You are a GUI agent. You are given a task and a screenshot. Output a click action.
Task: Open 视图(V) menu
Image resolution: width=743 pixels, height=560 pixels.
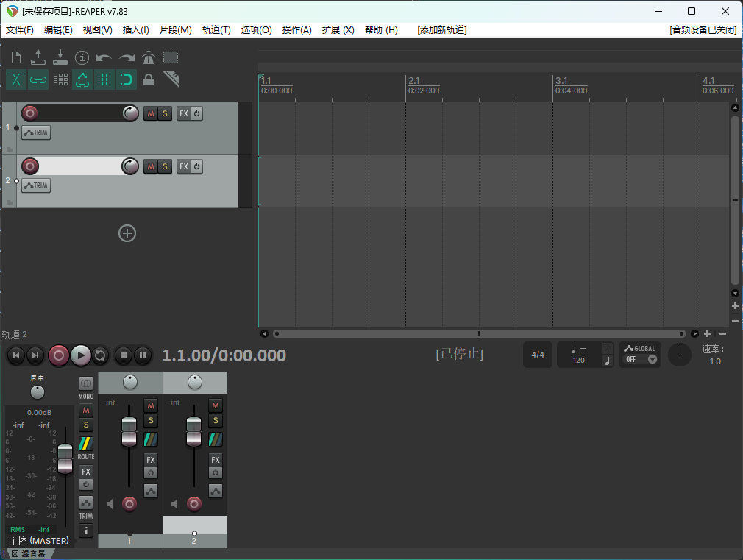pyautogui.click(x=98, y=30)
